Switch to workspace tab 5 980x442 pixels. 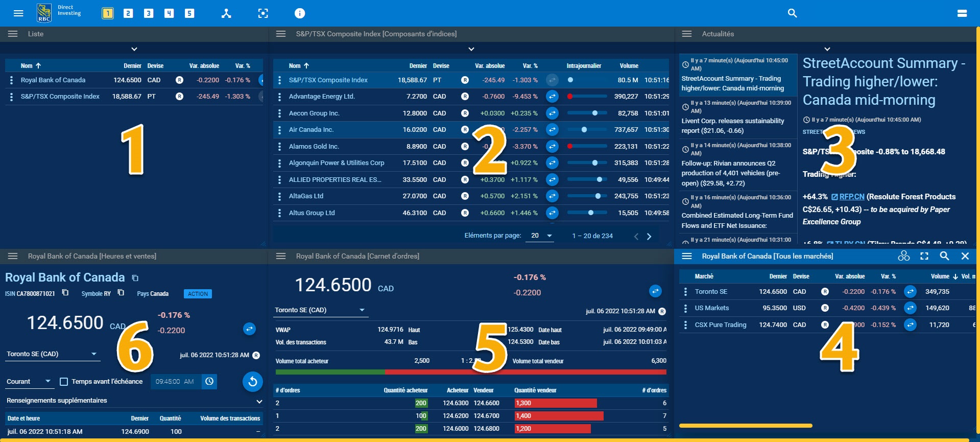[189, 13]
